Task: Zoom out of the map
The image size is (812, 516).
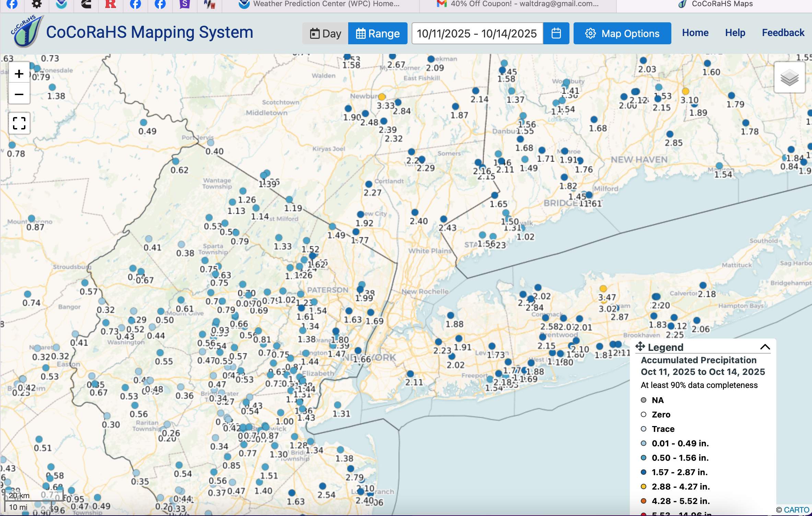Action: click(19, 94)
